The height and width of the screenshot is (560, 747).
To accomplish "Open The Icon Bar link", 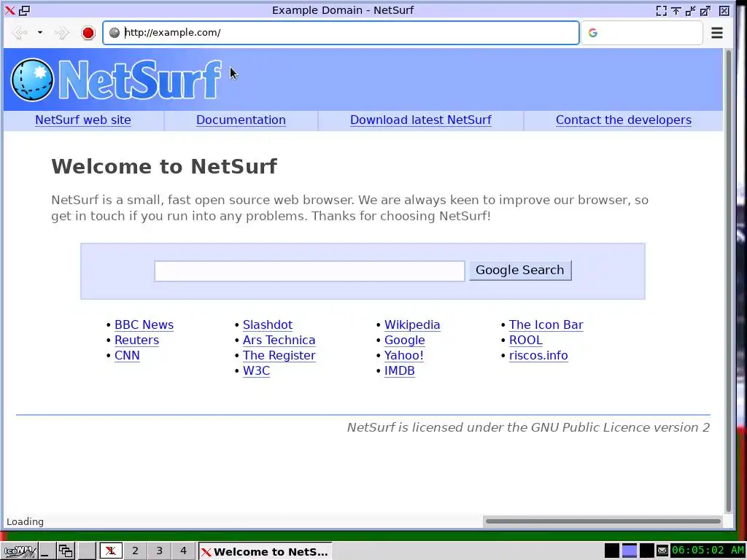I will (546, 324).
